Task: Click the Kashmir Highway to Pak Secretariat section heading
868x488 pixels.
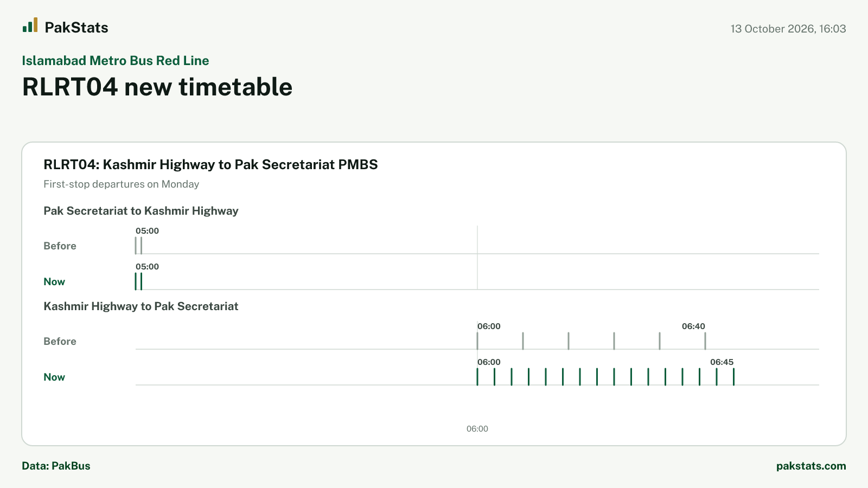Action: (141, 306)
